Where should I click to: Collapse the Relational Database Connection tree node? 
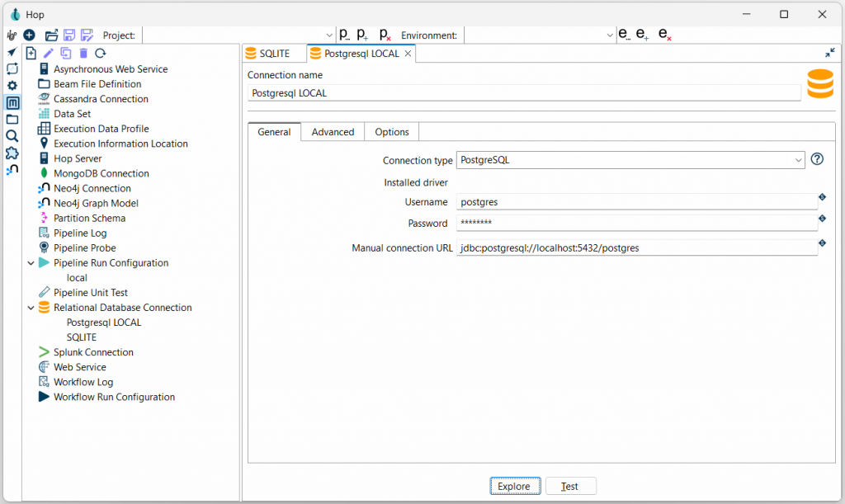click(x=31, y=308)
